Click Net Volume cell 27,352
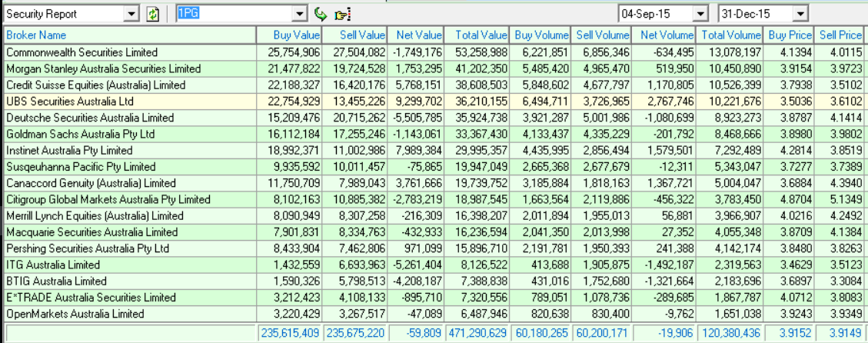This screenshot has width=868, height=343. click(x=663, y=232)
